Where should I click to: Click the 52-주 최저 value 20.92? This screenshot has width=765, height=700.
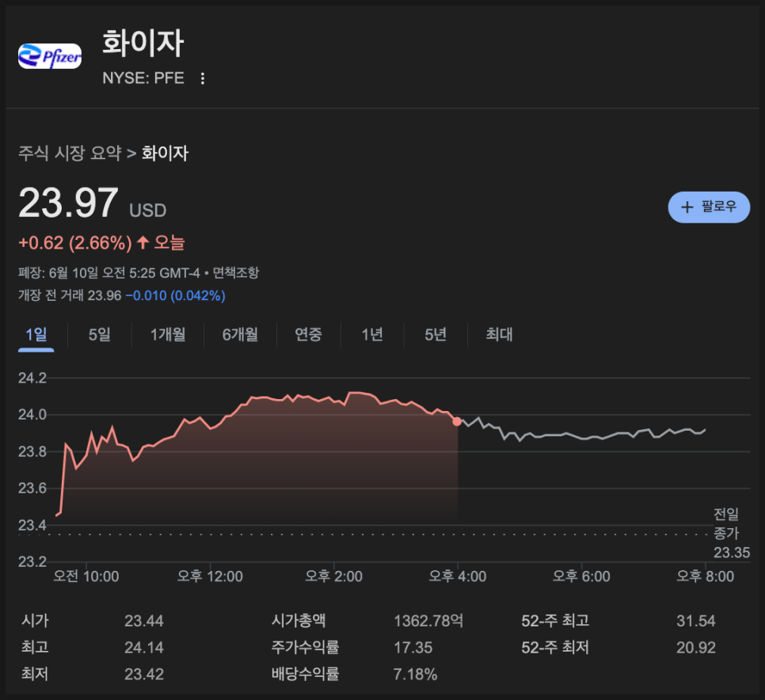coord(696,648)
